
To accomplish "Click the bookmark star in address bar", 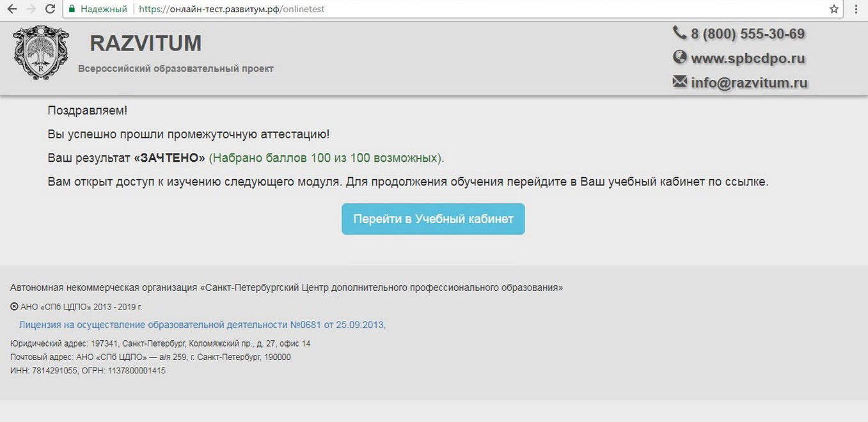I will coord(833,9).
